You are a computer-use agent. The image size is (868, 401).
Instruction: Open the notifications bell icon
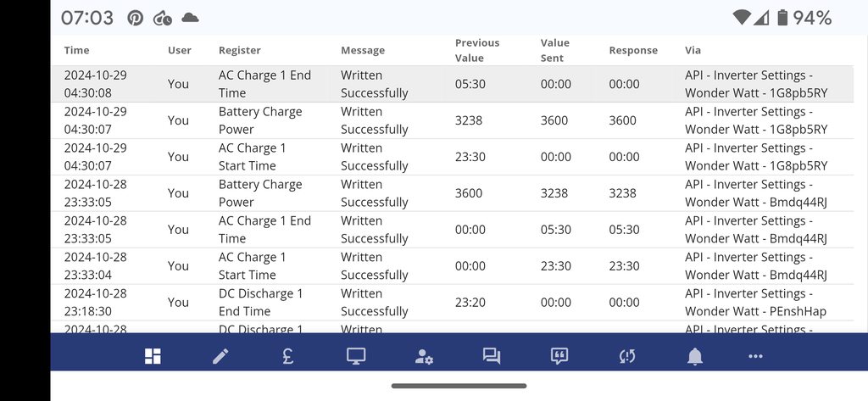(x=695, y=357)
